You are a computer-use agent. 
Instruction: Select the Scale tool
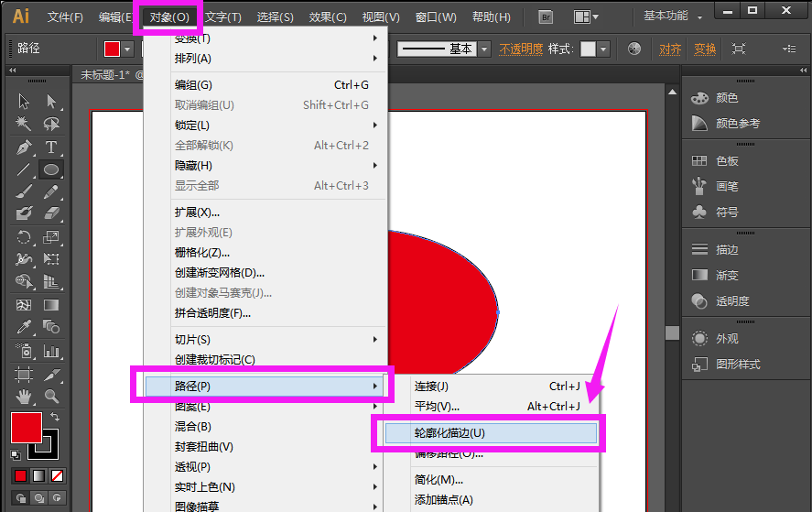51,237
